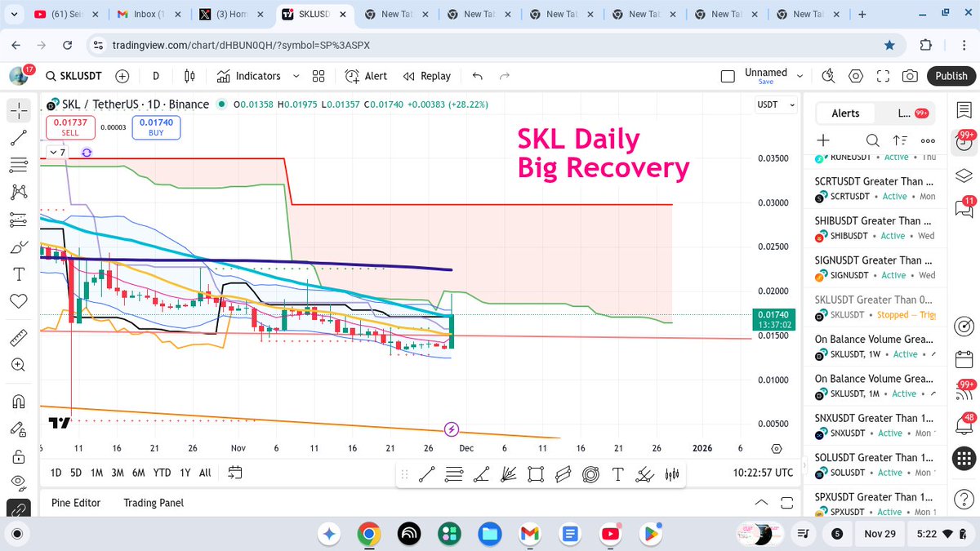Open the USDT currency dropdown
The height and width of the screenshot is (551, 980).
tap(776, 104)
